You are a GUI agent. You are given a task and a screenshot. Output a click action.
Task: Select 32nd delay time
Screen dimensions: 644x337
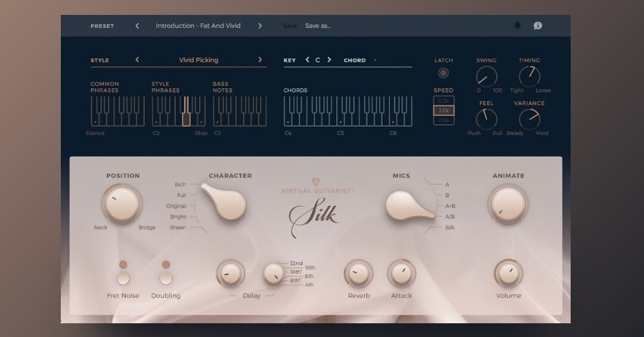(x=296, y=263)
